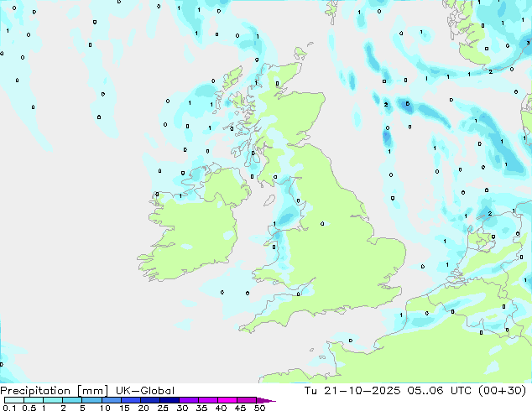
Task: Click the 35–40 mm legend color box
Action: coord(208,400)
